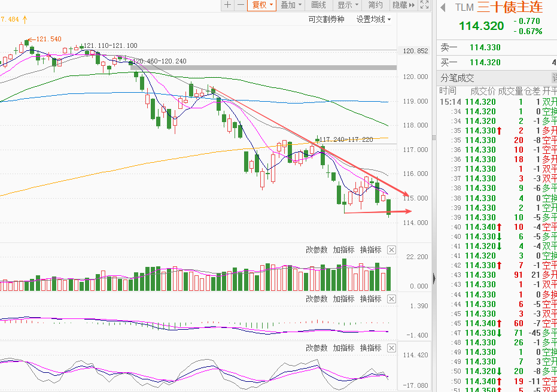Click the splitter grip beside the price chart

434,138
